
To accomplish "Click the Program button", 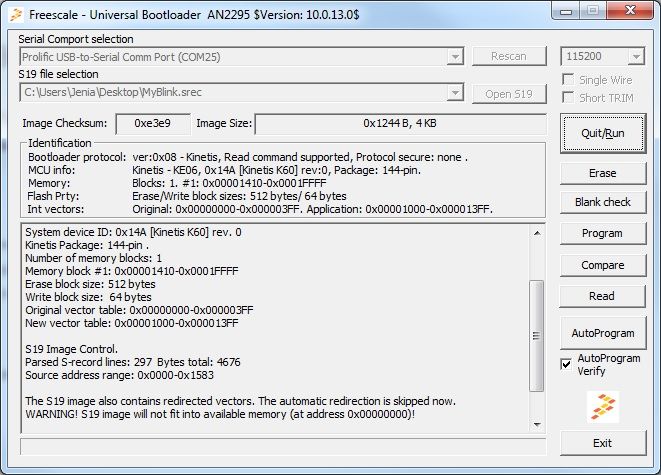I will tap(603, 233).
